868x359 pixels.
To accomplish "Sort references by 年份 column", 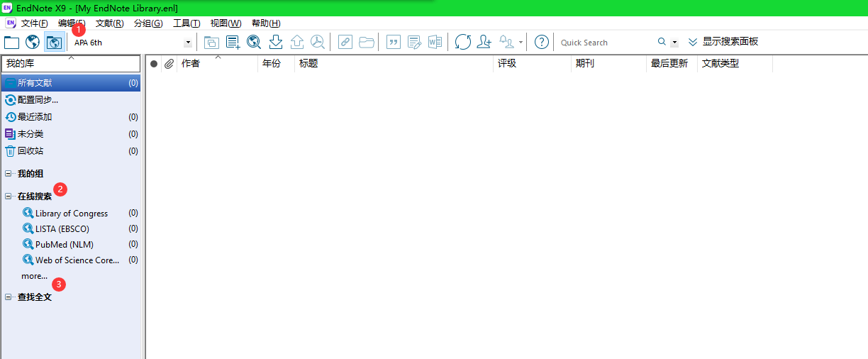I will pos(277,64).
